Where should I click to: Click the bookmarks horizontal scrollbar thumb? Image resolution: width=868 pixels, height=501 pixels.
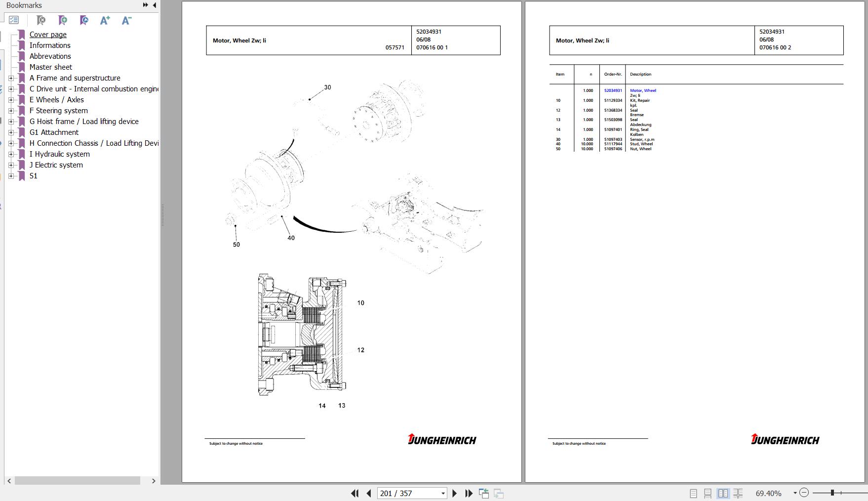(77, 481)
